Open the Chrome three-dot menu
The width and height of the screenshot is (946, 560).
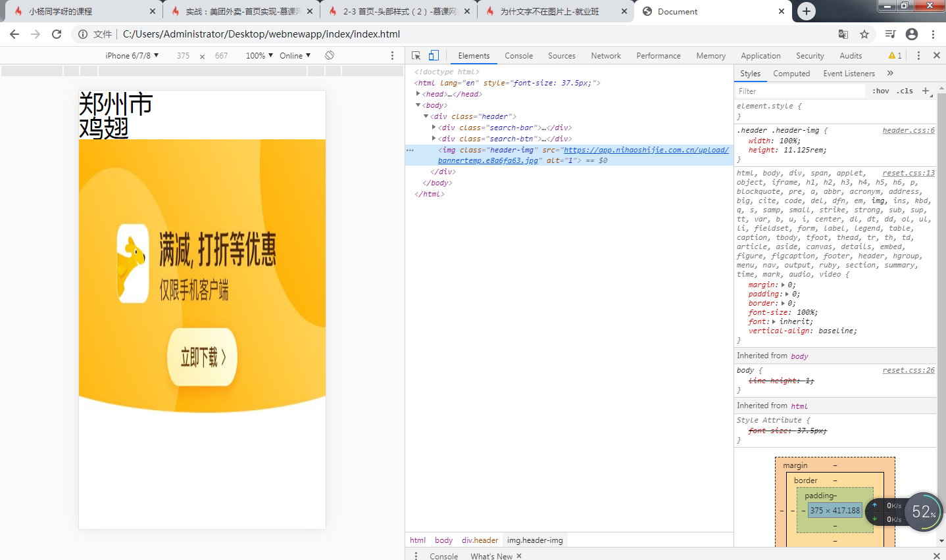pos(933,34)
